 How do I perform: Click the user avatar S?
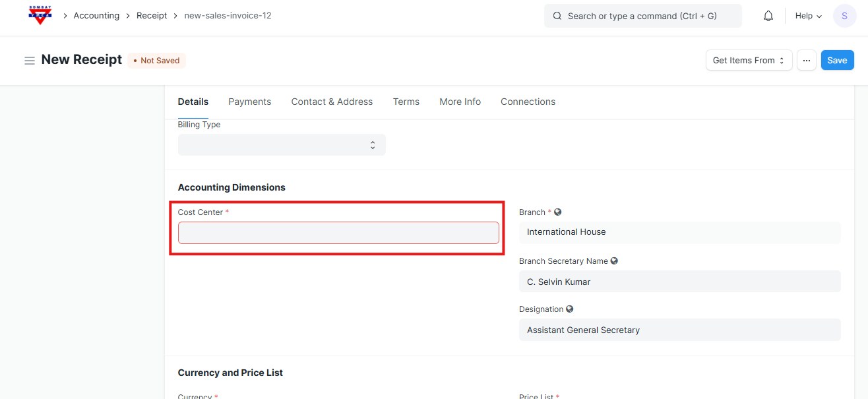pyautogui.click(x=844, y=16)
